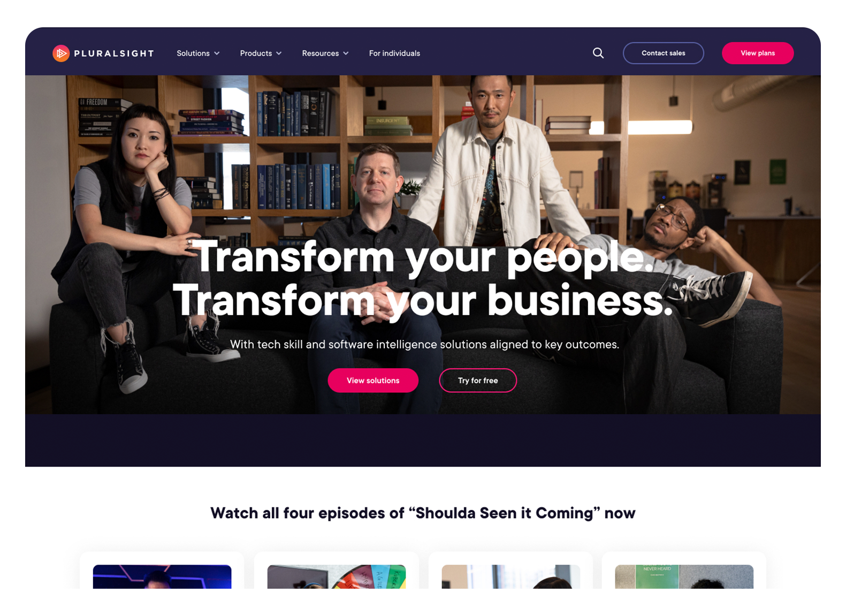
Task: Click the Pluralsight play logo icon
Action: pos(61,53)
